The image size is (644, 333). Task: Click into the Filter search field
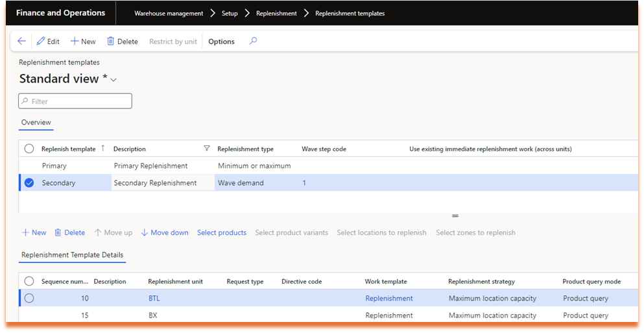pyautogui.click(x=75, y=101)
